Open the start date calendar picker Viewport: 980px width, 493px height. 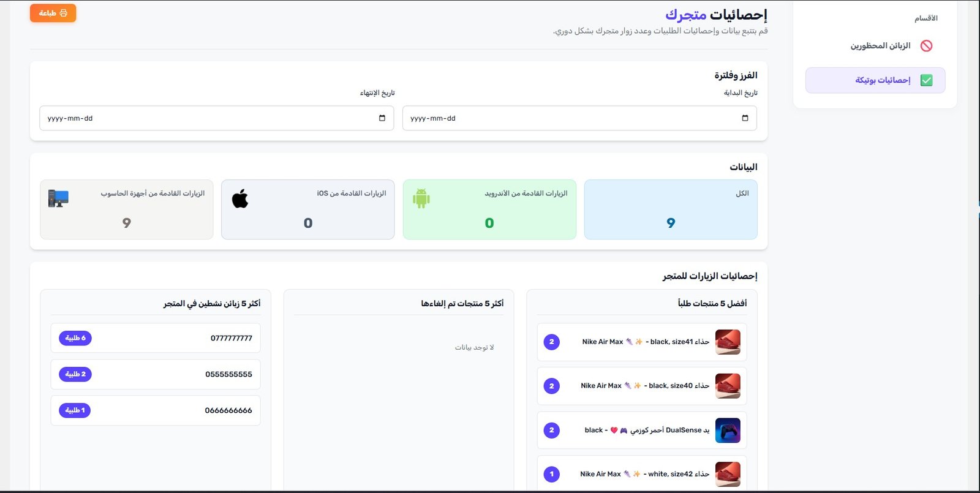click(745, 118)
